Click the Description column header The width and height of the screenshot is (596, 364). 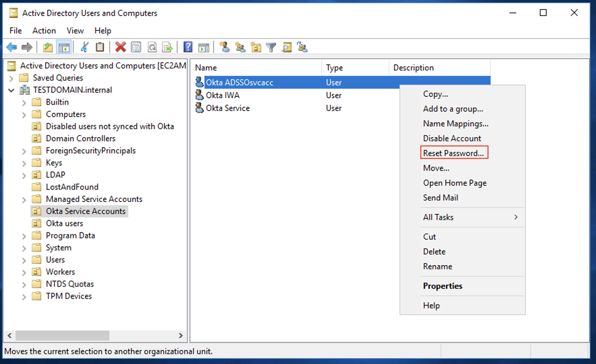(x=439, y=68)
